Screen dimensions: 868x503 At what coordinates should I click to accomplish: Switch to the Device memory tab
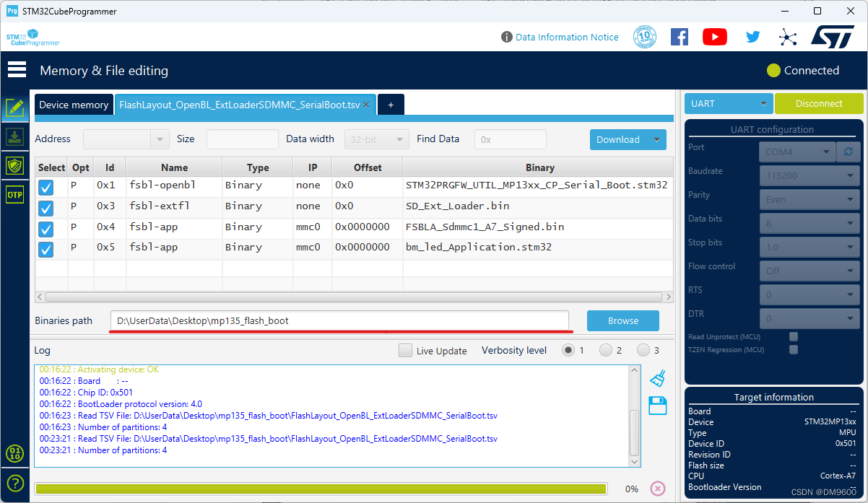click(74, 105)
